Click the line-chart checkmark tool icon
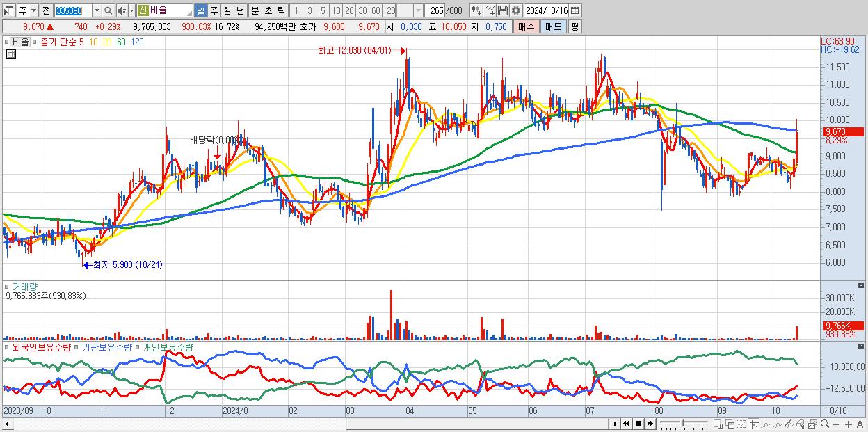The image size is (868, 432). point(490,10)
